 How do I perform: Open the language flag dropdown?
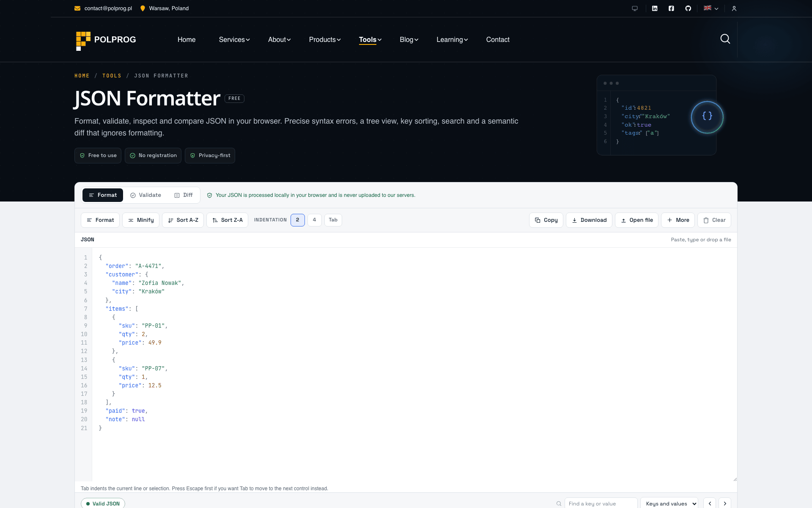[x=711, y=8]
